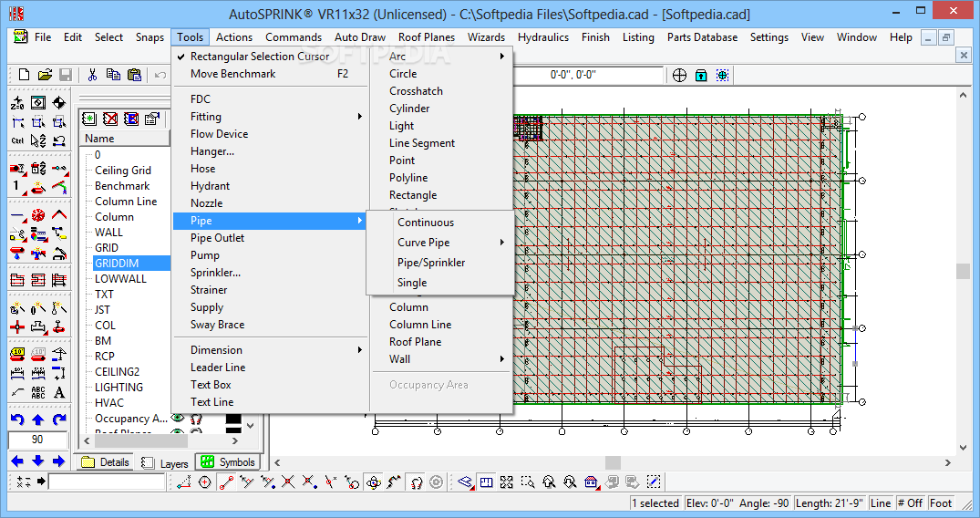Select the large A text tool
The height and width of the screenshot is (518, 980).
click(58, 393)
